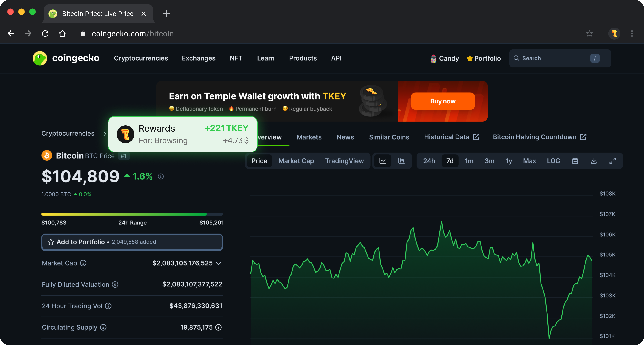Open the Candy jar rewards
The image size is (644, 345).
445,58
